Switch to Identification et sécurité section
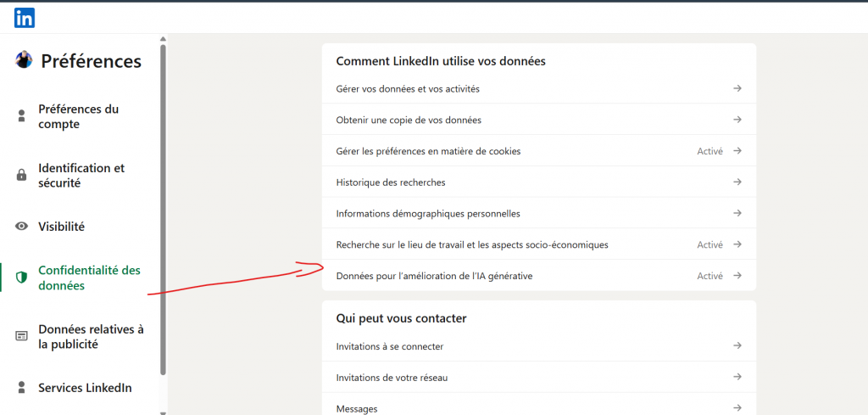 pyautogui.click(x=81, y=176)
